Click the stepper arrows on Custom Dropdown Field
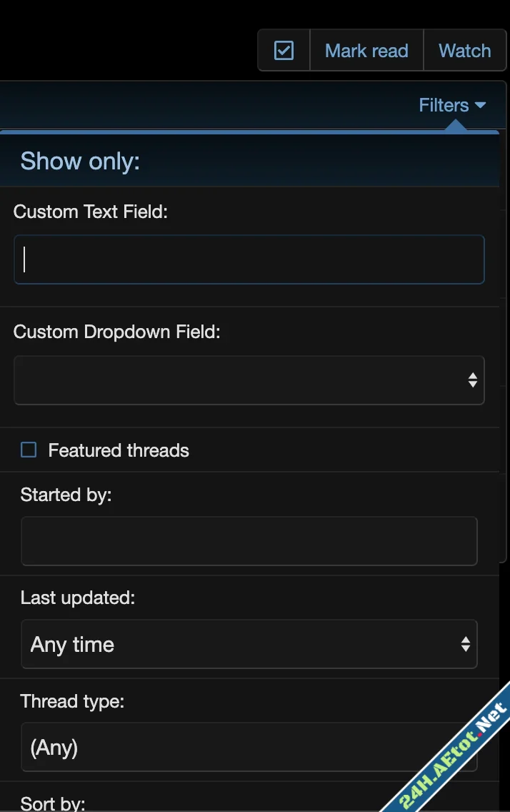510x812 pixels. pyautogui.click(x=473, y=380)
